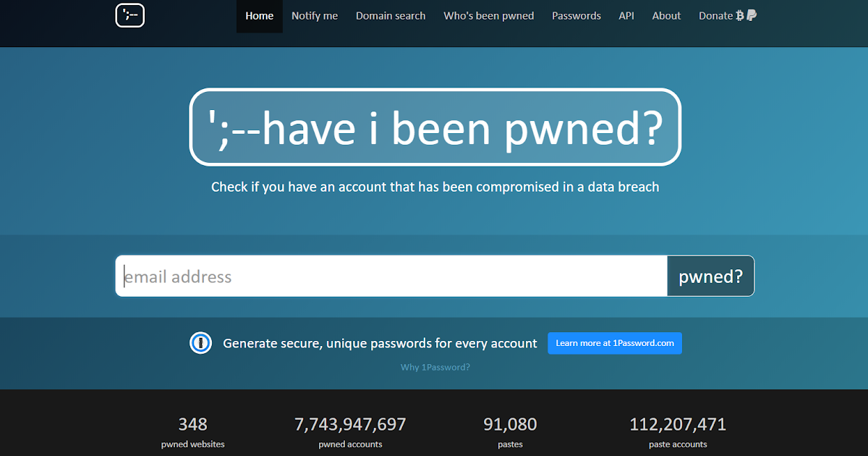Open Who's been pwned page

tap(489, 15)
